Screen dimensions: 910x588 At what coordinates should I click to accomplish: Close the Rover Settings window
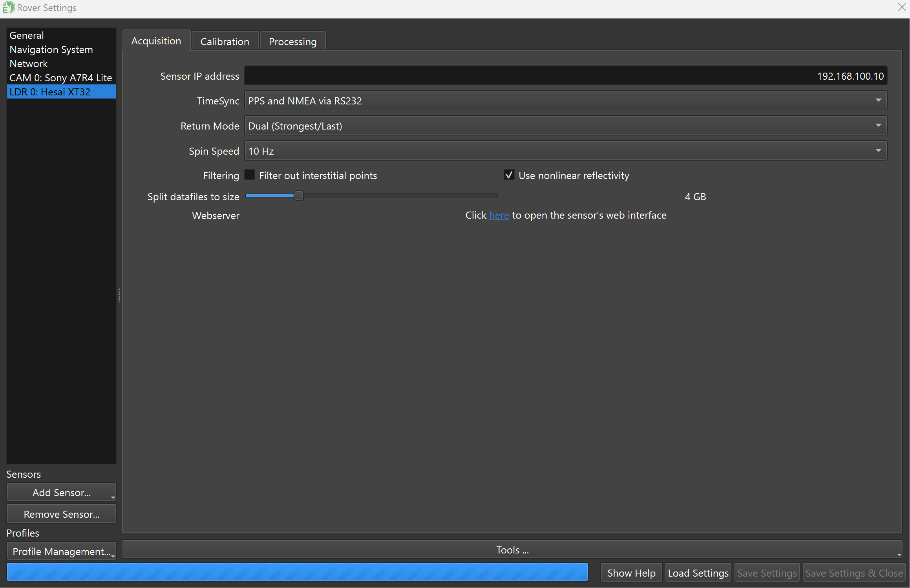click(x=902, y=7)
